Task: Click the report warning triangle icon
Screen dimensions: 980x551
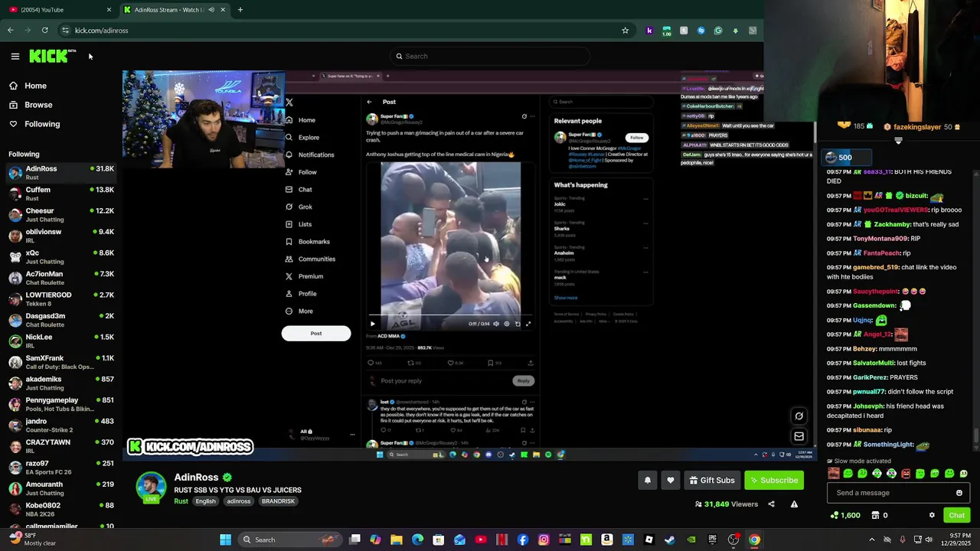Action: [794, 504]
